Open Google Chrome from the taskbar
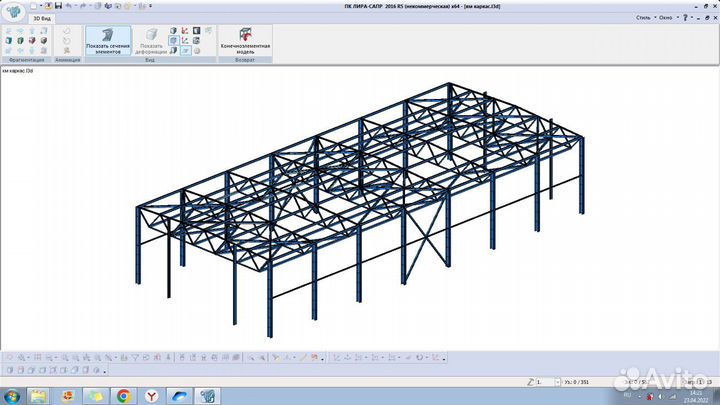 (123, 396)
